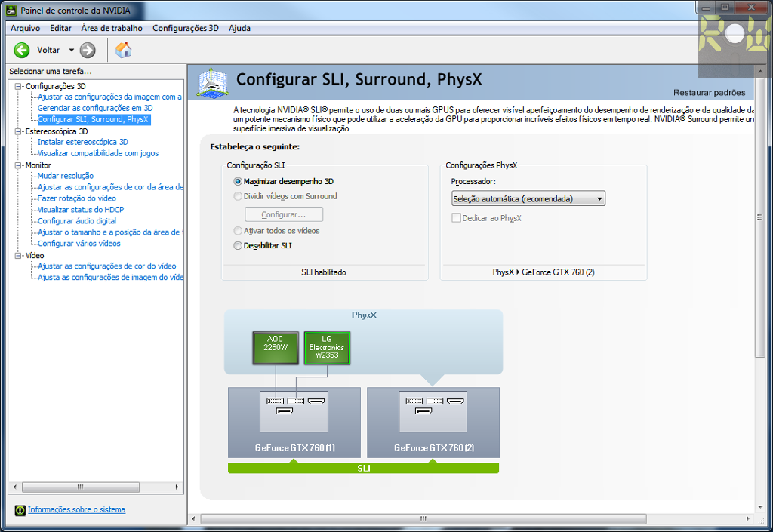Image resolution: width=773 pixels, height=532 pixels.
Task: Select Maximizar desempenho 3D radio button
Action: [x=238, y=181]
